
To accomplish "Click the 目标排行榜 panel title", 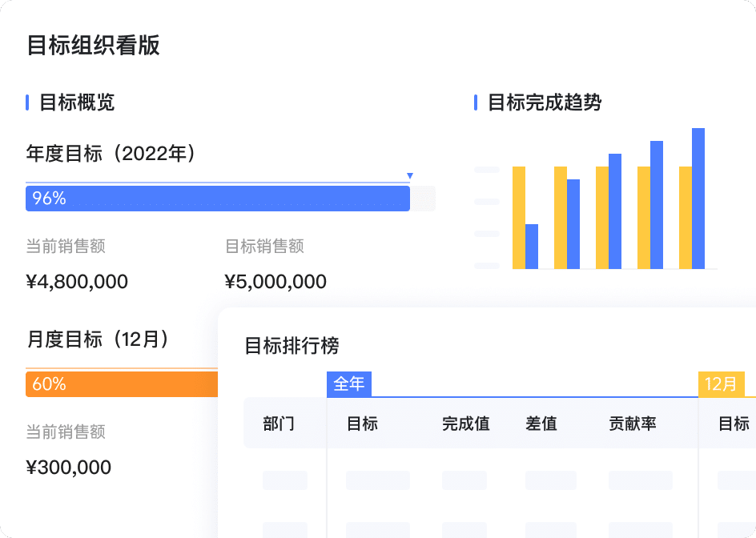I will tap(292, 346).
